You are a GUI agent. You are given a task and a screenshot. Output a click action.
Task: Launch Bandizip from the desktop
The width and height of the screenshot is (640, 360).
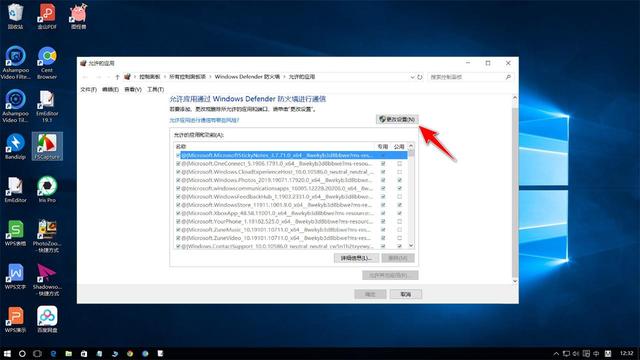point(16,146)
